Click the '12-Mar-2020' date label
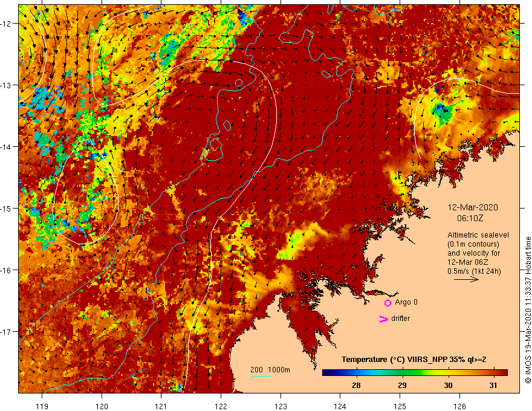The image size is (532, 411). [x=473, y=207]
